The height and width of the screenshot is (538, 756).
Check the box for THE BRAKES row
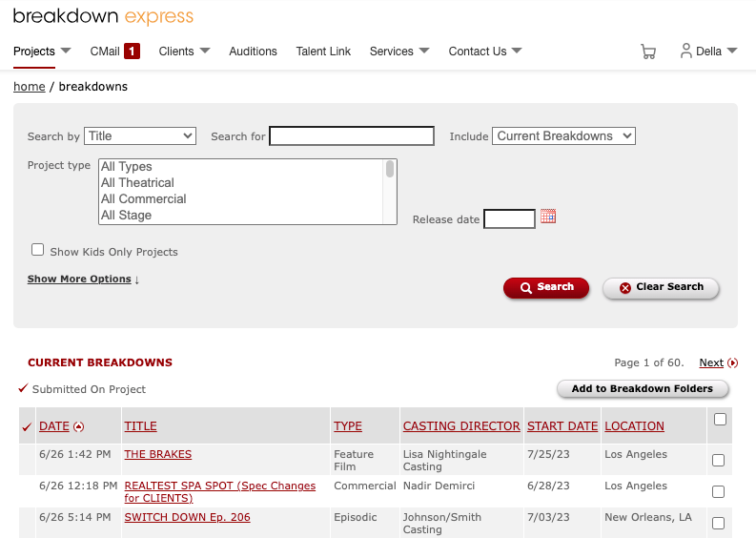[719, 461]
